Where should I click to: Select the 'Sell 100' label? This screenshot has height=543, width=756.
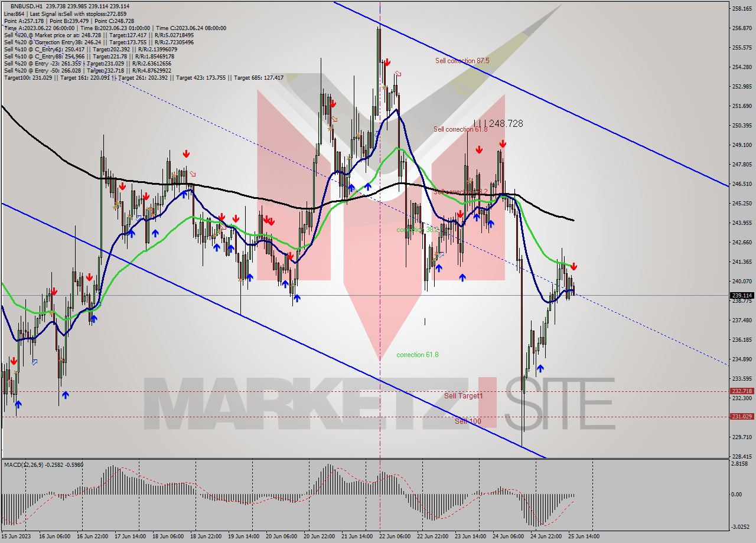[468, 421]
